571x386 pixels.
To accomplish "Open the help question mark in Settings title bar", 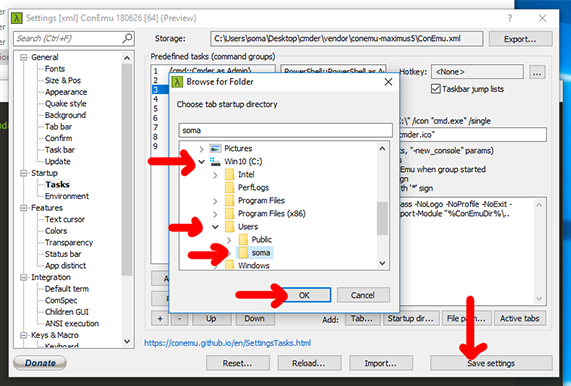I will [x=510, y=18].
